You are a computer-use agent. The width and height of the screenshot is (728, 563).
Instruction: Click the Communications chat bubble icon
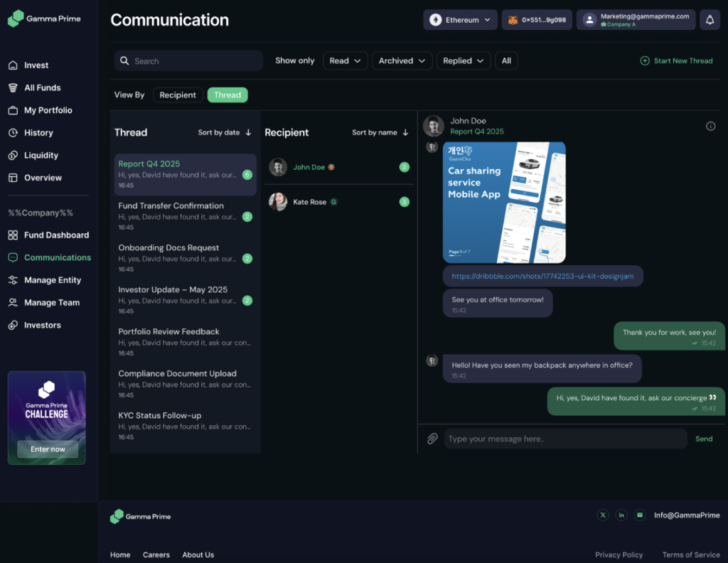click(x=13, y=257)
